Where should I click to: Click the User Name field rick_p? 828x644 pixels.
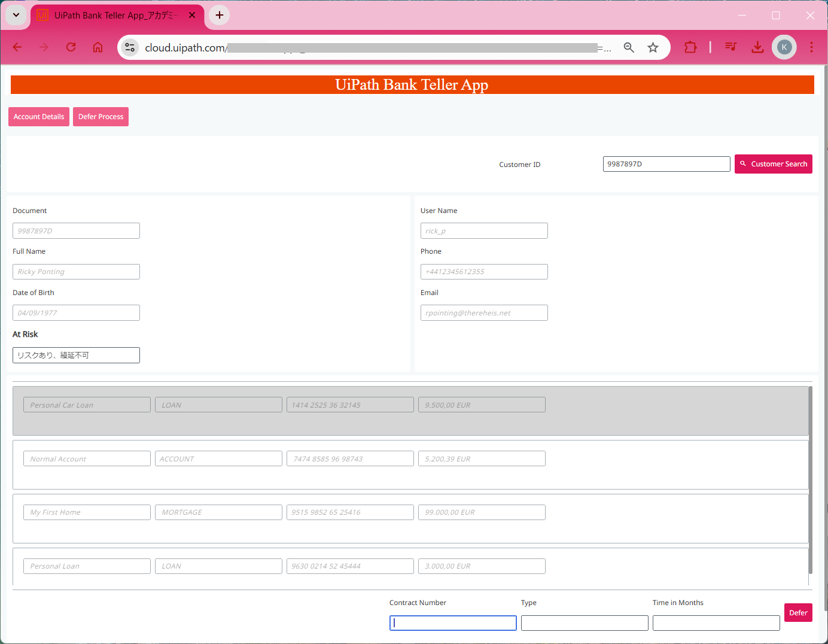tap(484, 231)
